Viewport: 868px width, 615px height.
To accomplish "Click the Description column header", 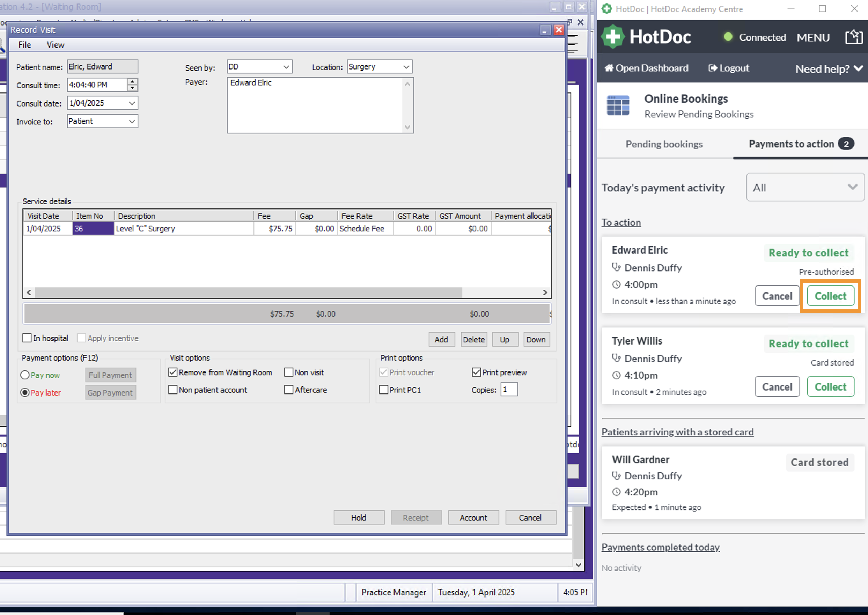I will pyautogui.click(x=184, y=216).
